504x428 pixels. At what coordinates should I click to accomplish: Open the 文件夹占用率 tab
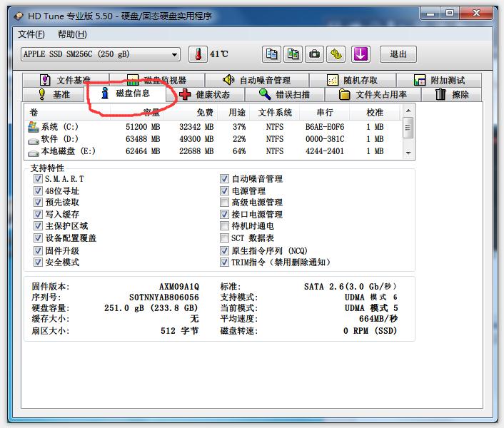coord(373,94)
